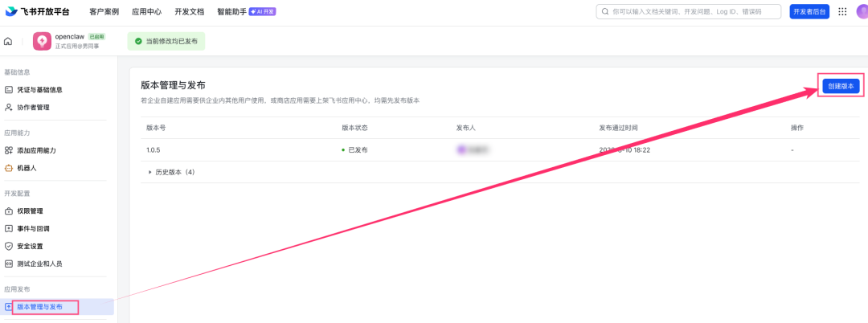Go to 权限管理 page

pyautogui.click(x=30, y=211)
